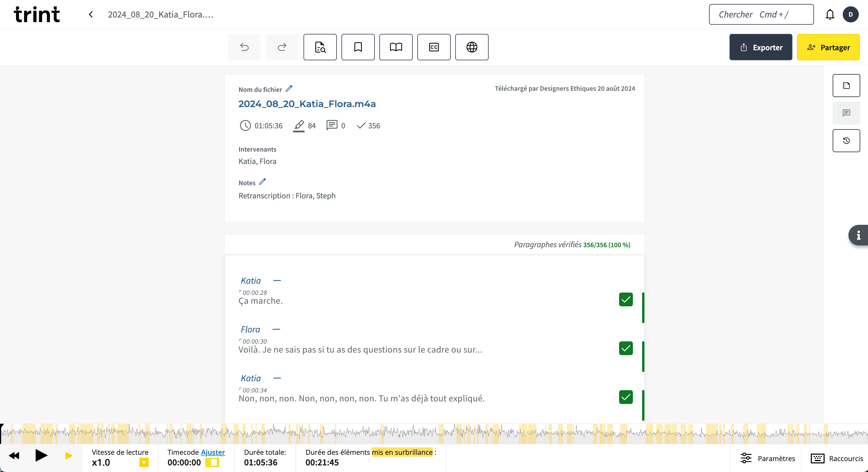Click in the audio waveform timeline

click(x=434, y=433)
